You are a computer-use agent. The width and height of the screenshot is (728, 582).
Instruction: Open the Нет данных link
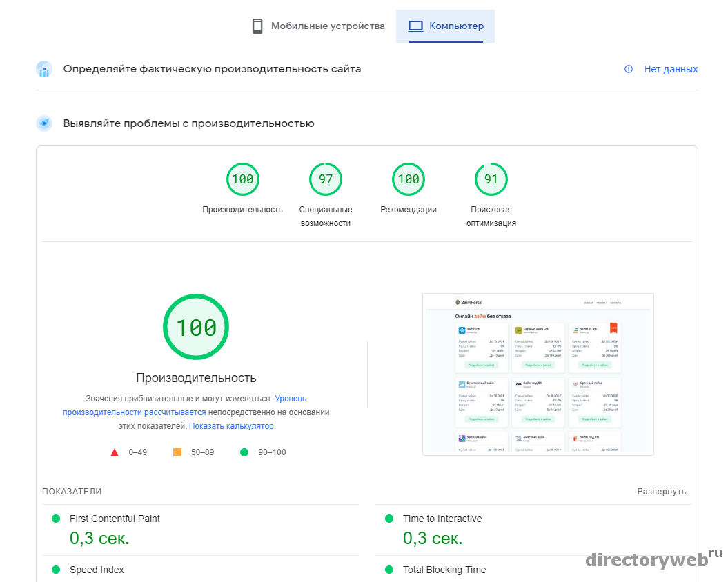pyautogui.click(x=670, y=69)
